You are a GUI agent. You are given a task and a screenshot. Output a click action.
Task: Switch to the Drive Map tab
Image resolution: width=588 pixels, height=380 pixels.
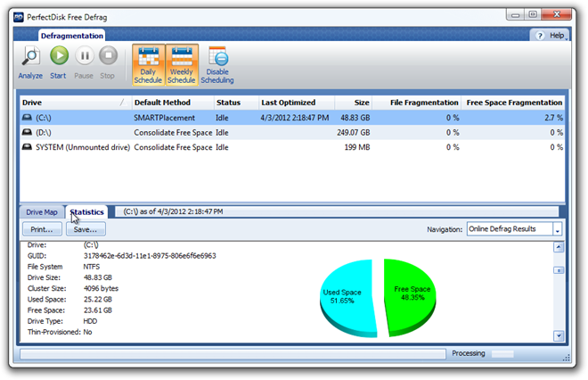[x=42, y=212]
